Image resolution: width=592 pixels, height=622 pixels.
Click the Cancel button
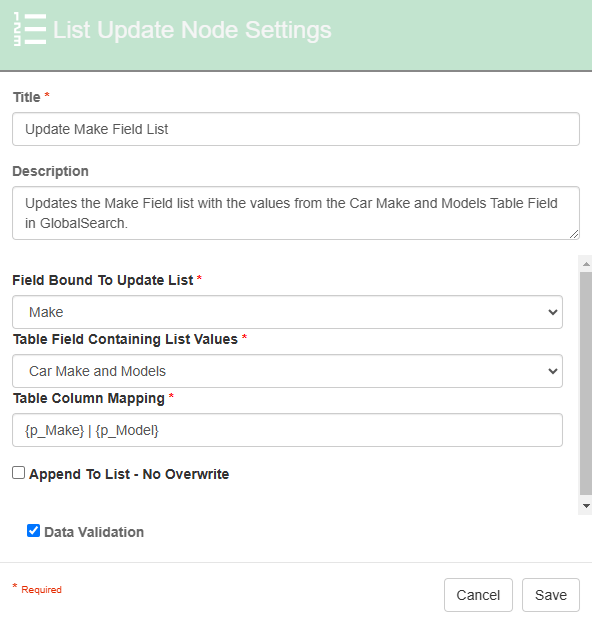pyautogui.click(x=478, y=595)
